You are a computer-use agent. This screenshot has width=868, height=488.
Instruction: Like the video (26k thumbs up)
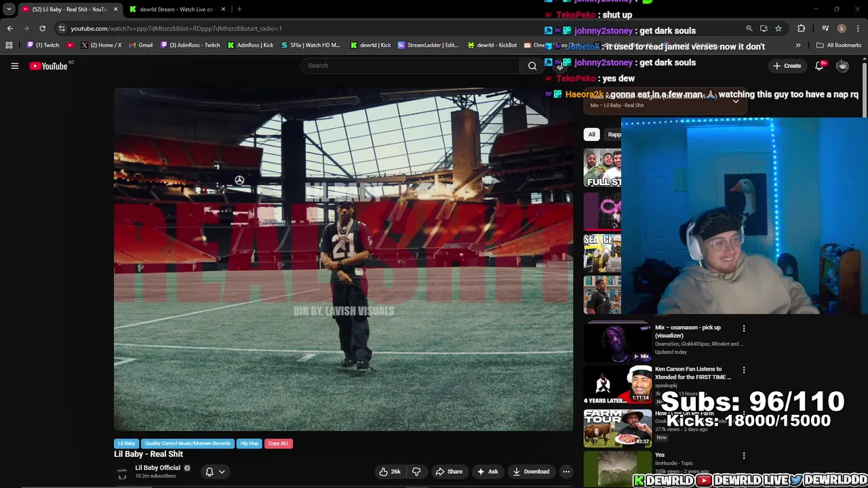pyautogui.click(x=390, y=472)
